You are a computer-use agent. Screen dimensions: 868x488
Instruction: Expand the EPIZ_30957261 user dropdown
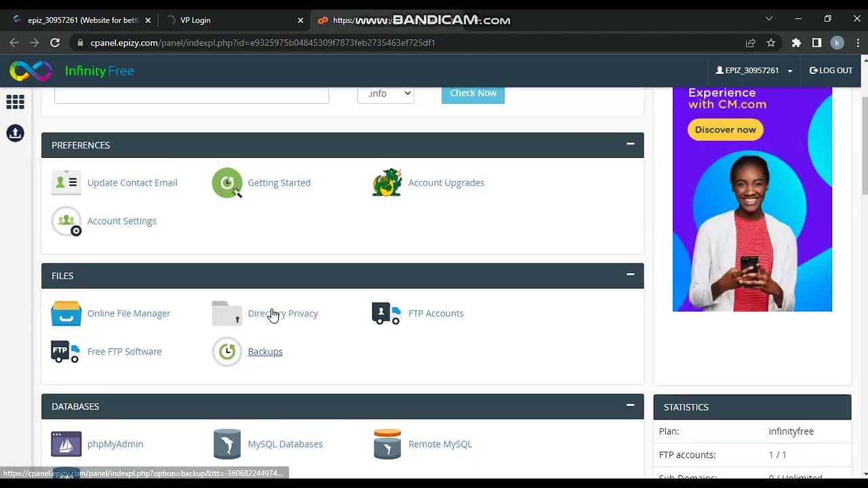[x=754, y=70]
